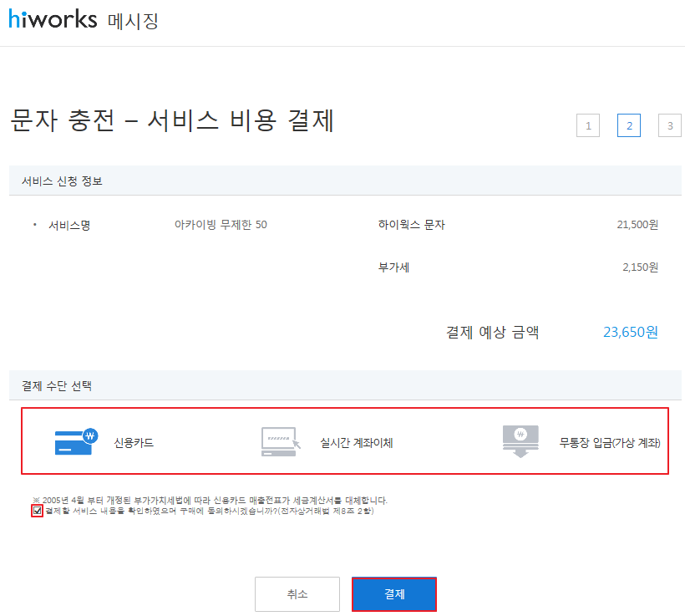Select step 2 indicator
Viewport: 685px width, 616px height.
pos(629,125)
